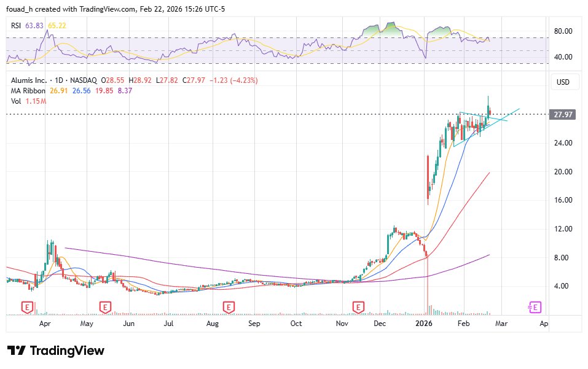Click the November earnings marker

[357, 307]
